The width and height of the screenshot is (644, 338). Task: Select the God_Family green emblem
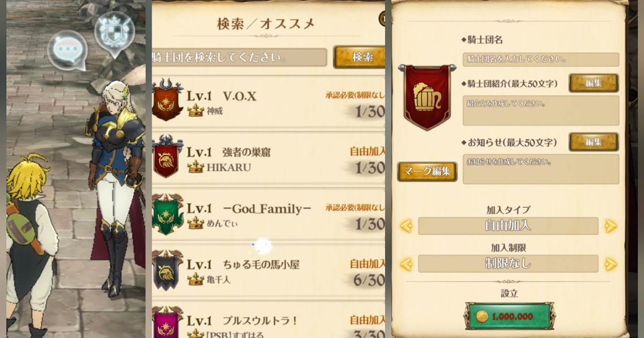167,214
